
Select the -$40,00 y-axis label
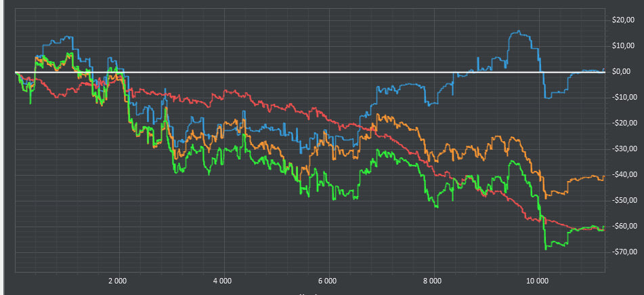pyautogui.click(x=621, y=175)
